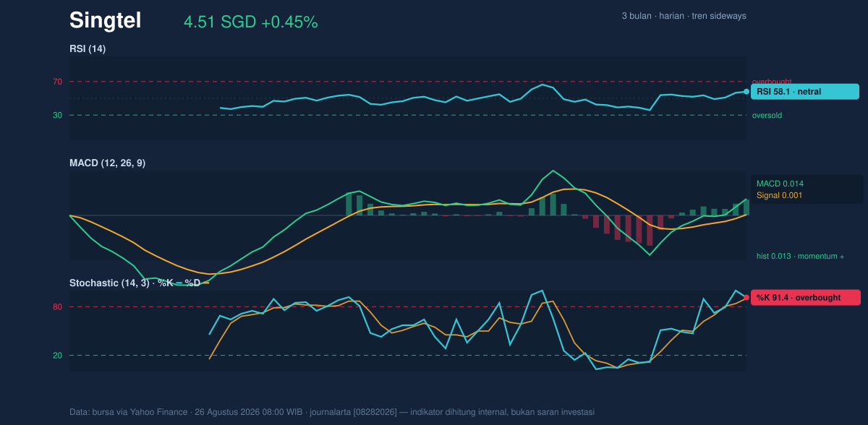This screenshot has height=425, width=868.
Task: Click the RSI (14) panel heading
Action: [x=88, y=48]
